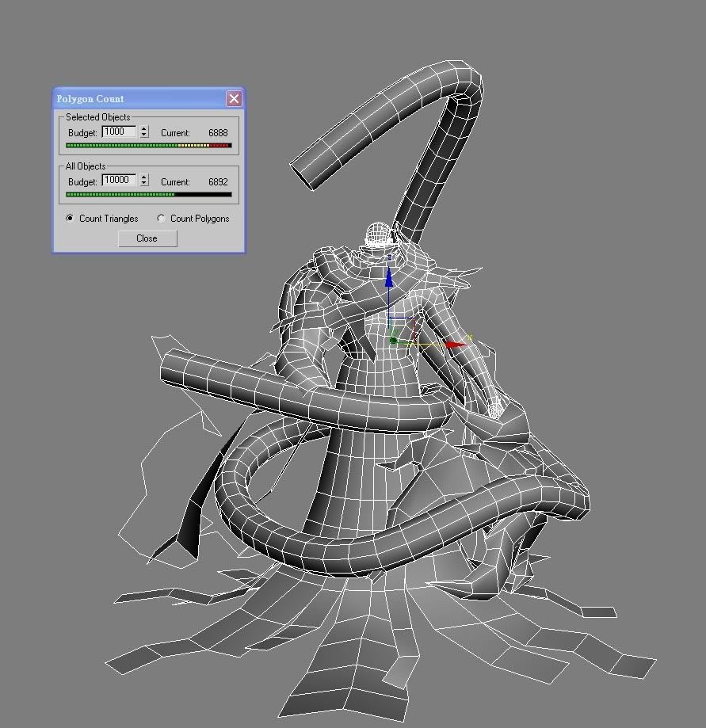Click the All Objects current count 6892
Viewport: 706px width, 728px height.
(218, 181)
